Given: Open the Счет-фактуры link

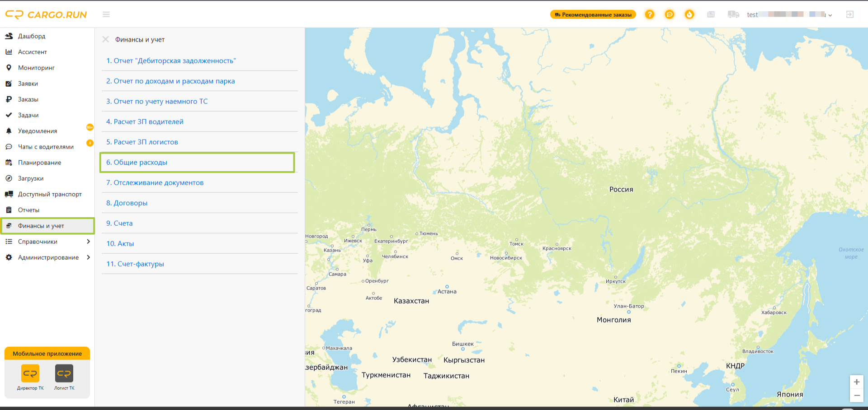Looking at the screenshot, I should tap(135, 264).
